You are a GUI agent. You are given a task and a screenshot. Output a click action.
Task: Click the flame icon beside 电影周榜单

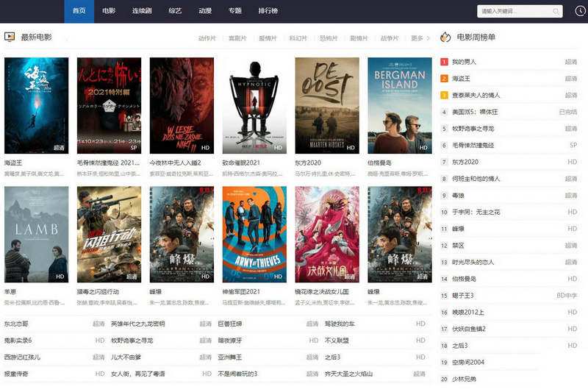(445, 37)
